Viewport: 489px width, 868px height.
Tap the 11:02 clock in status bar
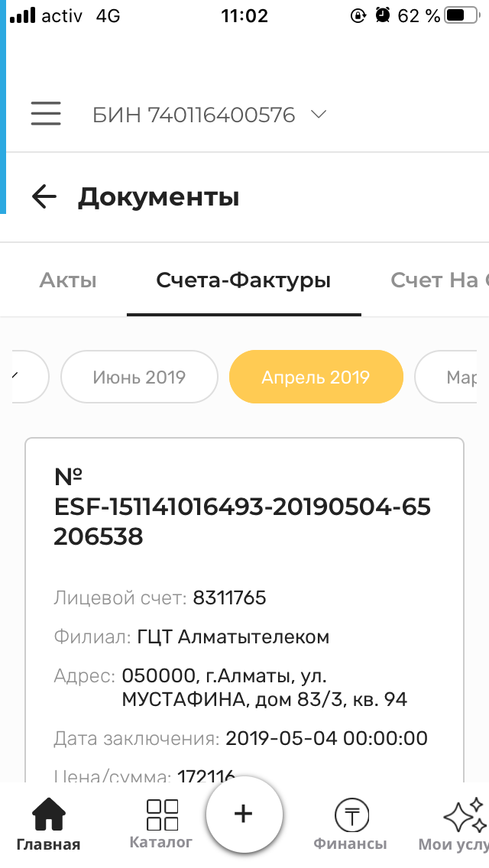click(244, 15)
